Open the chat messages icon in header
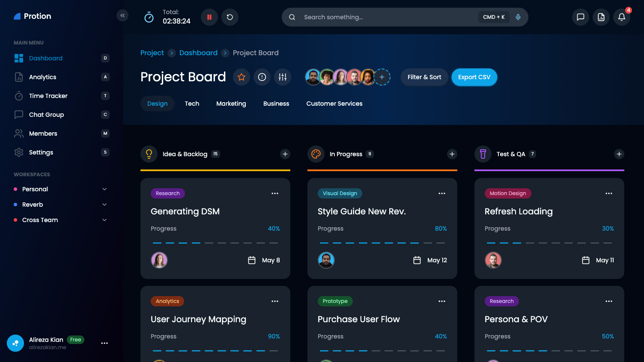The image size is (644, 362). click(x=581, y=17)
